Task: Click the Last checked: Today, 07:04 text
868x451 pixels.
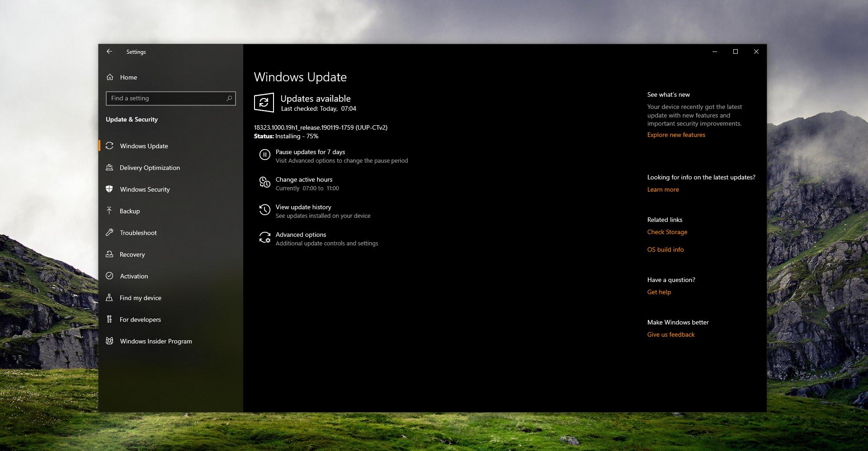Action: pyautogui.click(x=319, y=108)
